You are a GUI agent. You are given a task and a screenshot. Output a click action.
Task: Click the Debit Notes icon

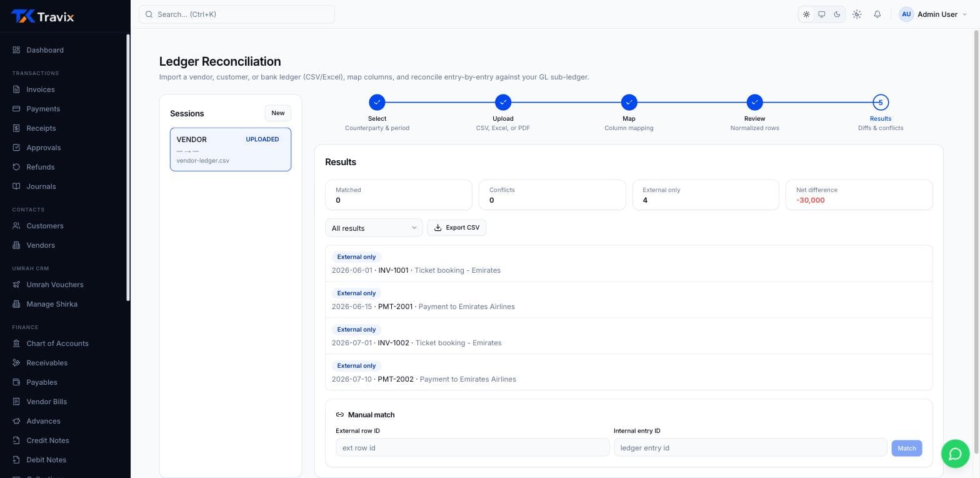click(x=17, y=460)
